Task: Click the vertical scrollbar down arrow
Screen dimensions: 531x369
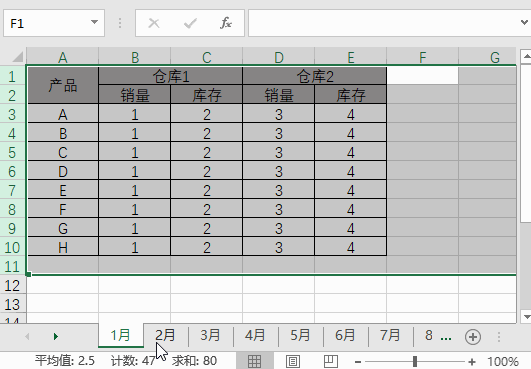Action: [x=527, y=317]
